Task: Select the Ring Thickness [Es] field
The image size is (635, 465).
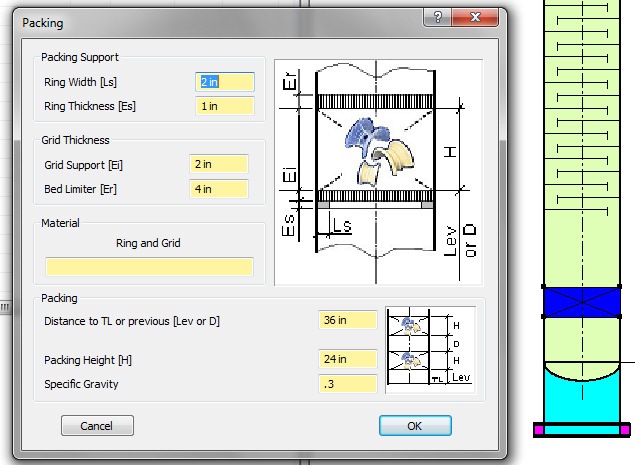Action: pos(225,106)
